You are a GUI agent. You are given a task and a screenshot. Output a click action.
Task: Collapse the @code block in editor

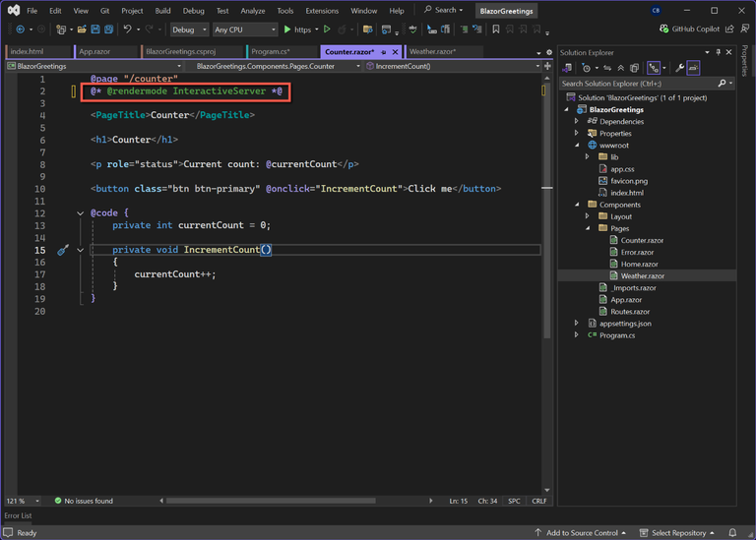(x=81, y=213)
